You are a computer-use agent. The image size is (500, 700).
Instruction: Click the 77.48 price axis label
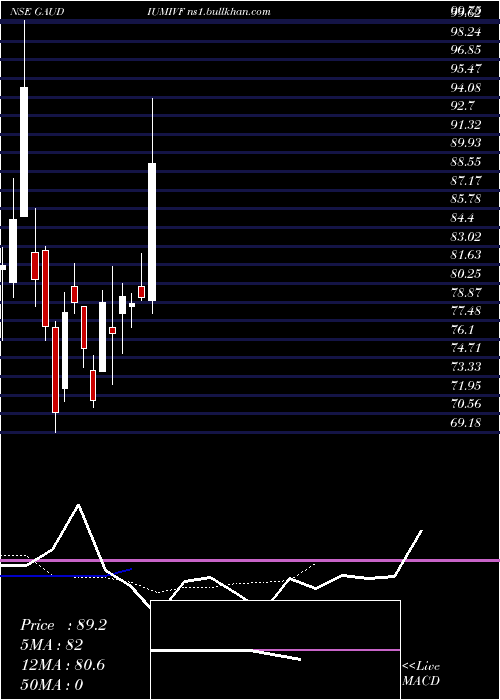(466, 311)
